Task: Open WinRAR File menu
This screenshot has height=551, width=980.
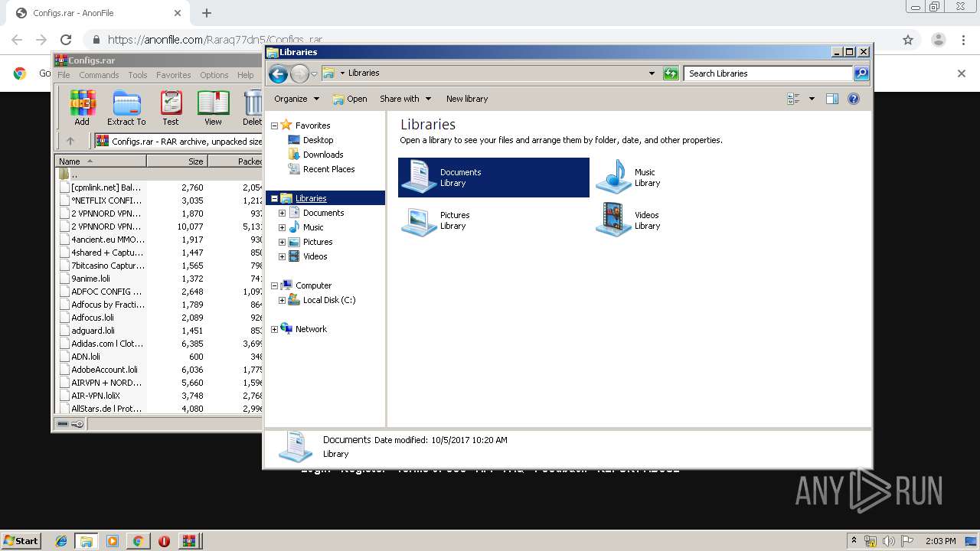Action: pos(64,75)
